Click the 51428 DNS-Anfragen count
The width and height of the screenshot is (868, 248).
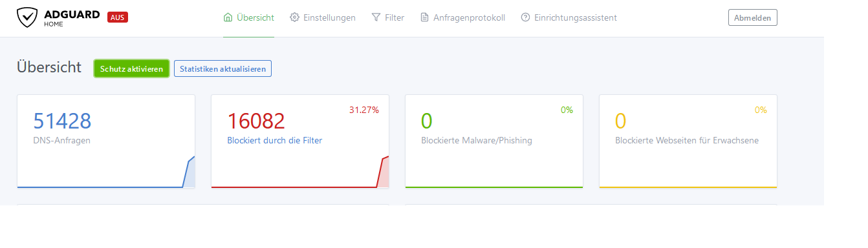(x=62, y=121)
